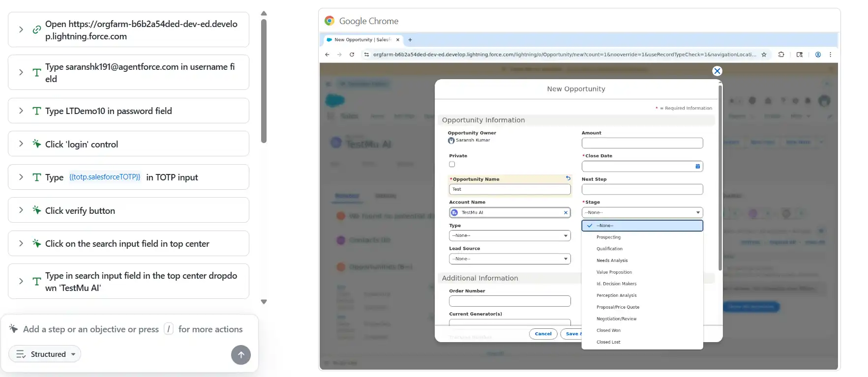
Task: Open Chrome three-dot menu
Action: pos(831,55)
